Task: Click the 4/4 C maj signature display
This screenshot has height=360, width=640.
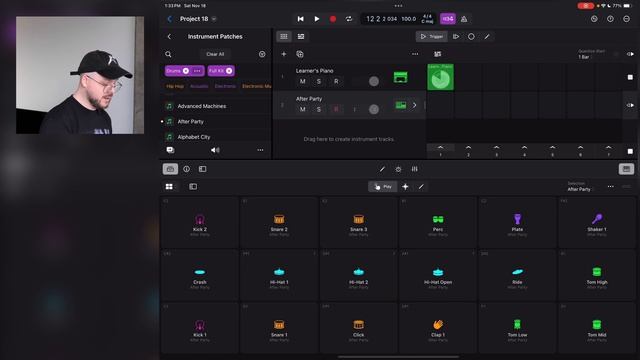Action: point(427,19)
